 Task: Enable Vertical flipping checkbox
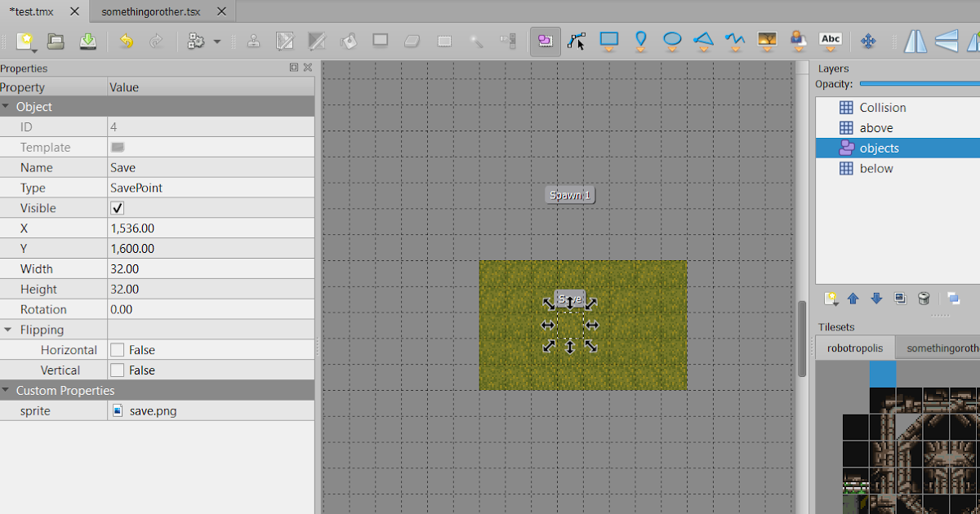point(117,370)
